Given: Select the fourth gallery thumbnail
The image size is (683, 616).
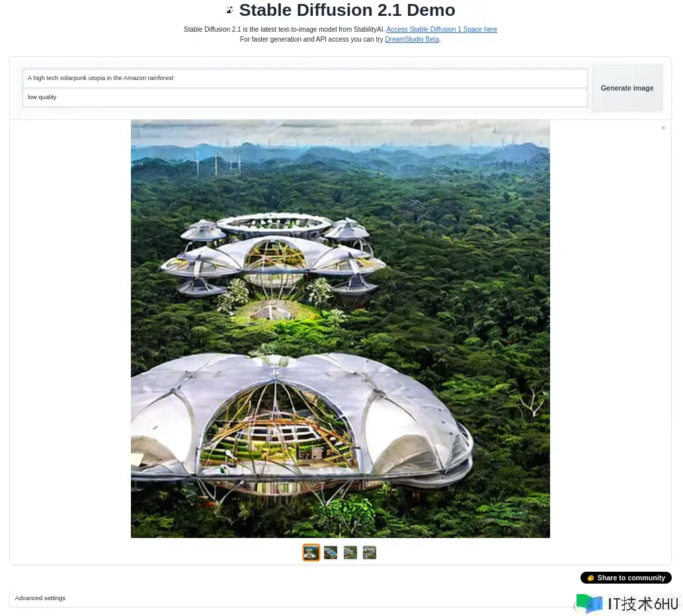Looking at the screenshot, I should [370, 553].
